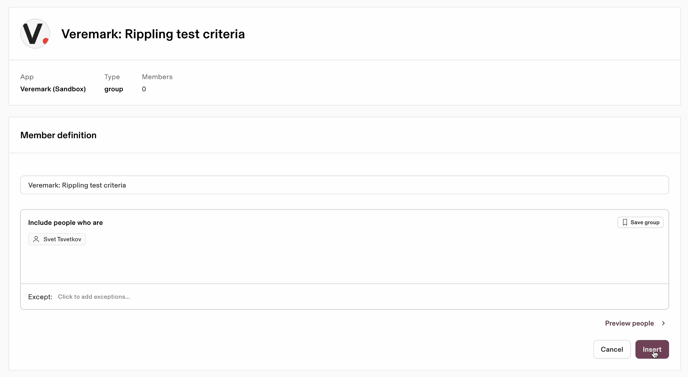Select the Svet Tsvetkov member chip
688x377 pixels.
tap(57, 239)
